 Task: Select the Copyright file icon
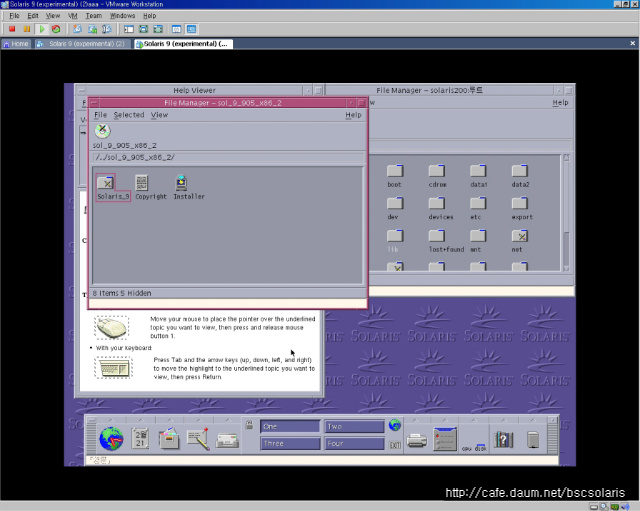[151, 187]
